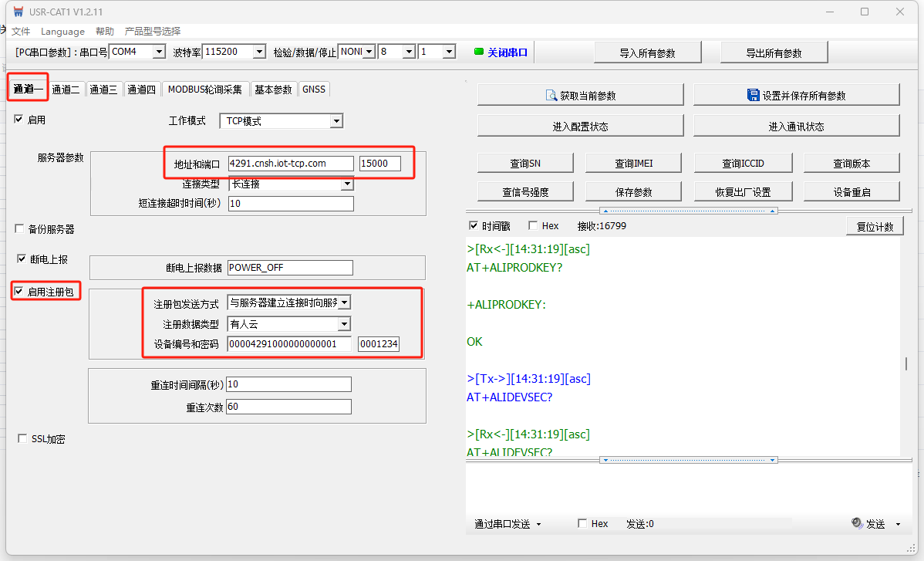Open the 帮助 menu
This screenshot has width=924, height=561.
pos(105,31)
